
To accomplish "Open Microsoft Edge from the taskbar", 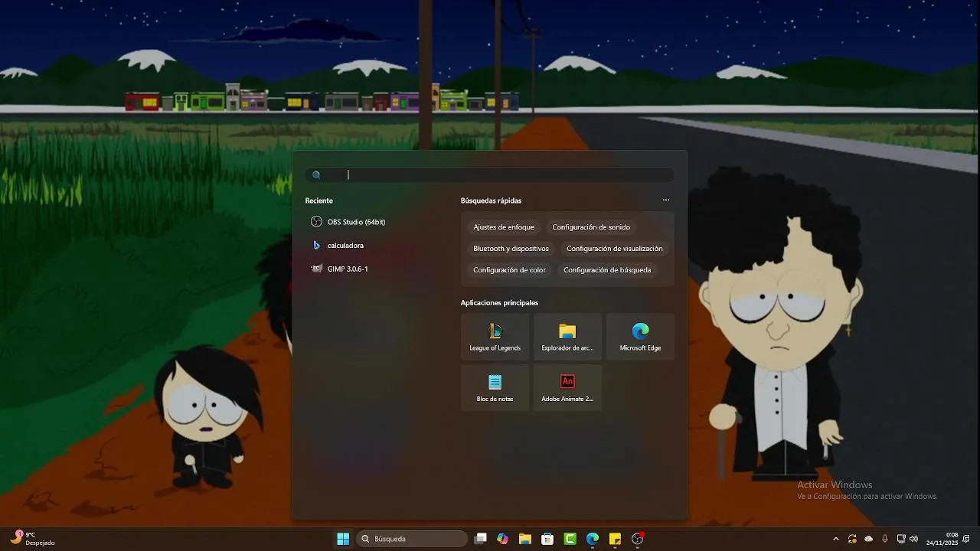I will point(592,539).
